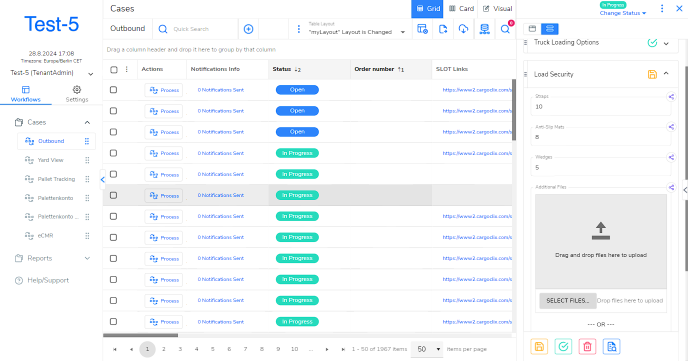Open the Workflows tab
The height and width of the screenshot is (361, 688).
tap(25, 94)
